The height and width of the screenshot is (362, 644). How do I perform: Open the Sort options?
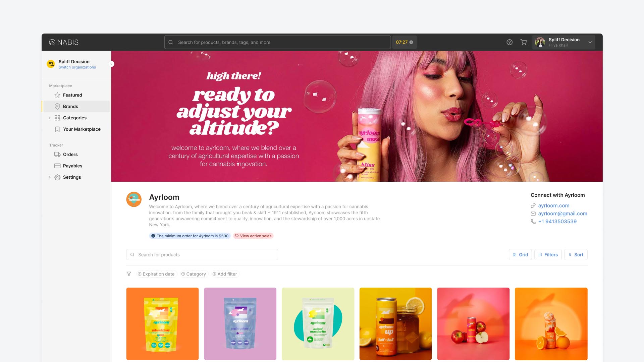coord(576,255)
